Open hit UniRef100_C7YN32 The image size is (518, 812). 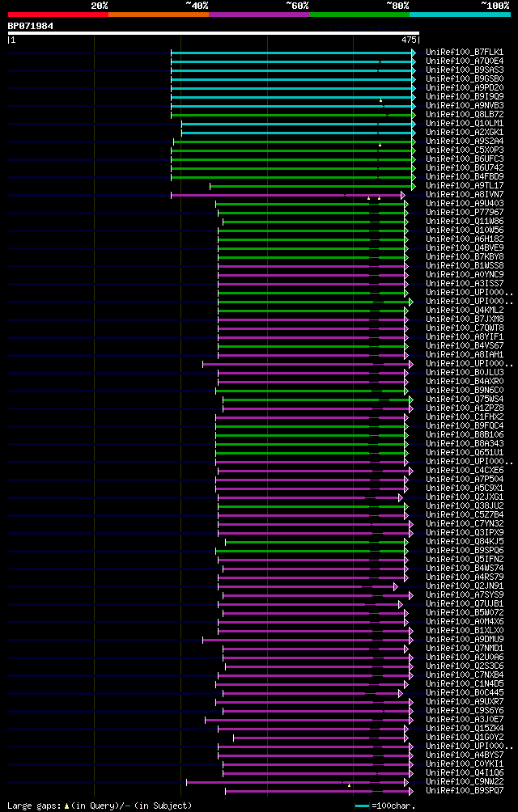[464, 524]
